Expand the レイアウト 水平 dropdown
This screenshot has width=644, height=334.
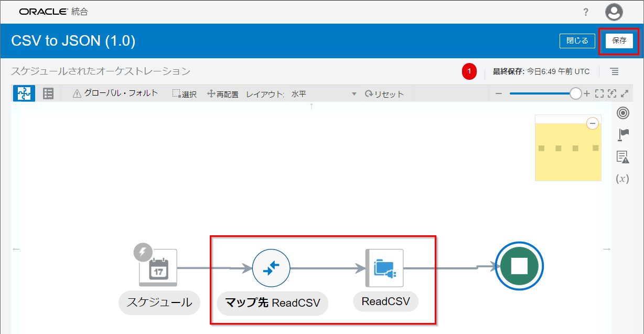(354, 94)
